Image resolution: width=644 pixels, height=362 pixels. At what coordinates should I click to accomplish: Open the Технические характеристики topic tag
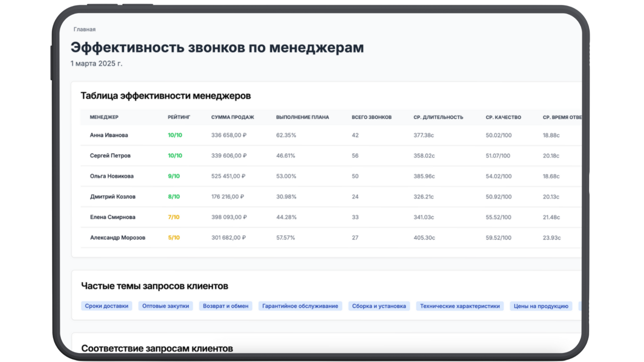point(460,306)
